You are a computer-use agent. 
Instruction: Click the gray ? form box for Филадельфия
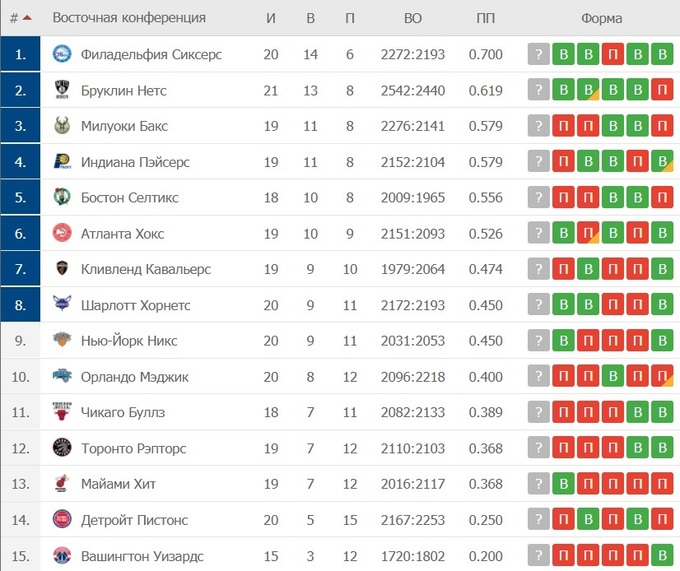(x=539, y=55)
